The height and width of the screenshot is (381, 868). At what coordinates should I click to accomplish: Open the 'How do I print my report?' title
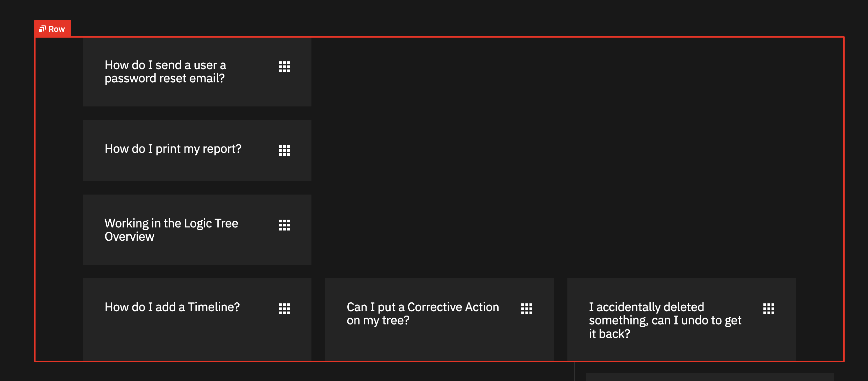tap(173, 149)
